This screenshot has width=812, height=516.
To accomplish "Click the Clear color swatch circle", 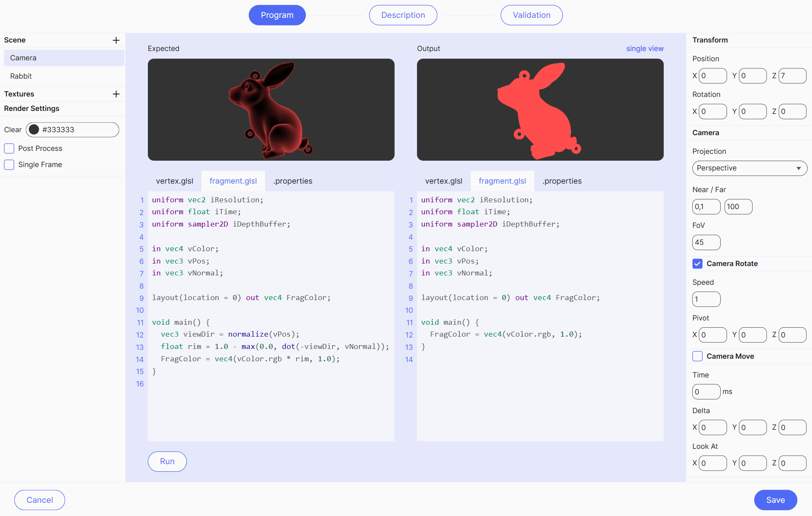I will [x=34, y=130].
